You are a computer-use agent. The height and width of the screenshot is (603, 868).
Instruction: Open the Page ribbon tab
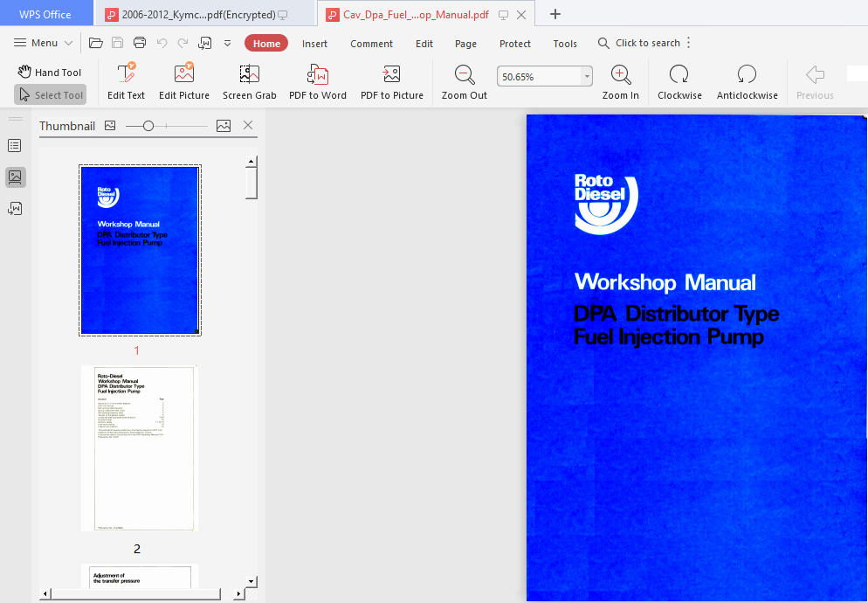pos(465,43)
